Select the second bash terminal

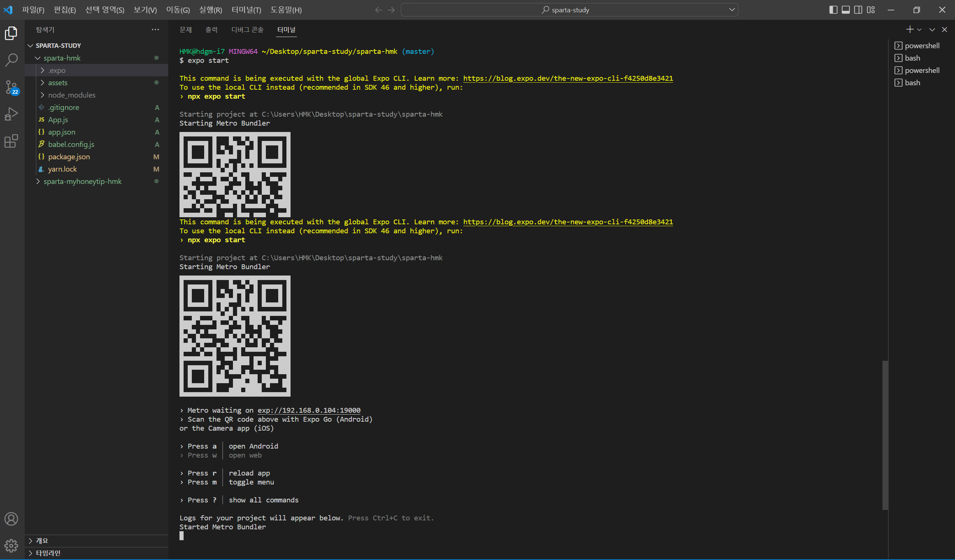921,83
